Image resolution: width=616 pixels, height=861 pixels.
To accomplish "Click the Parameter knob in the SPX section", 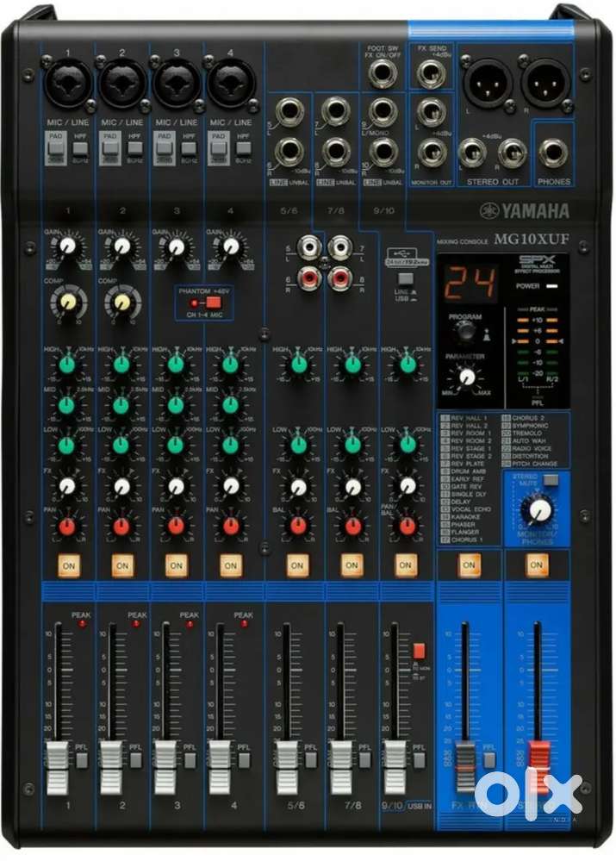I will [x=467, y=376].
